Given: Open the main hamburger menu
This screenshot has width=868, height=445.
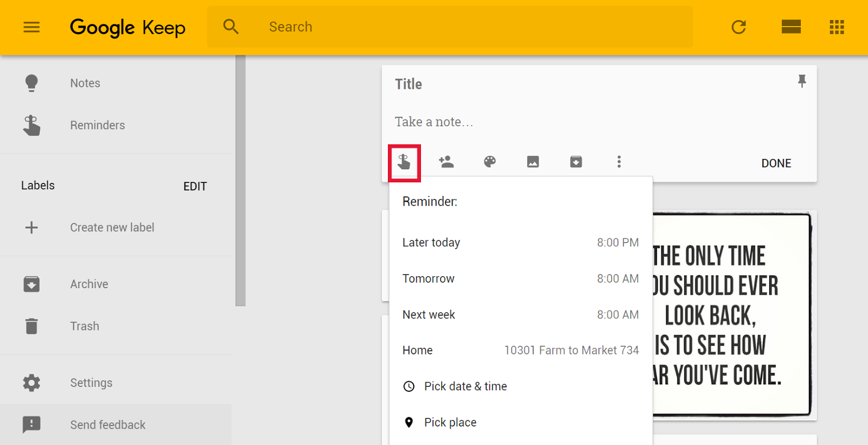Looking at the screenshot, I should [31, 27].
